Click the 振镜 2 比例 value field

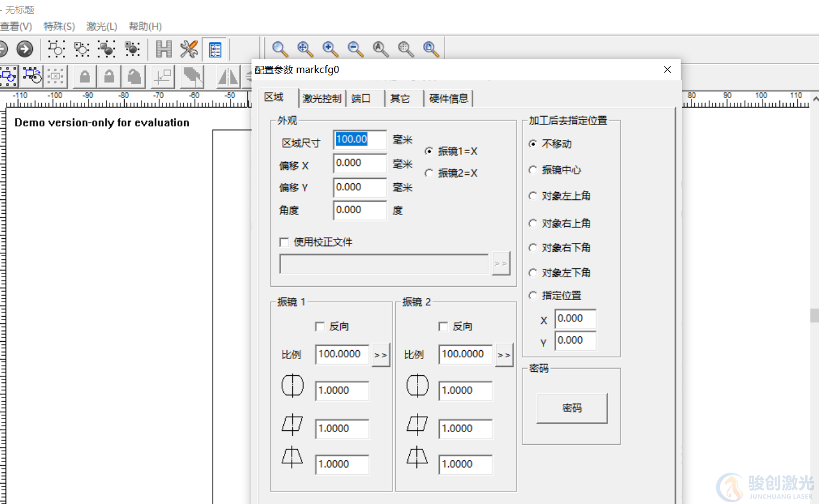(466, 354)
